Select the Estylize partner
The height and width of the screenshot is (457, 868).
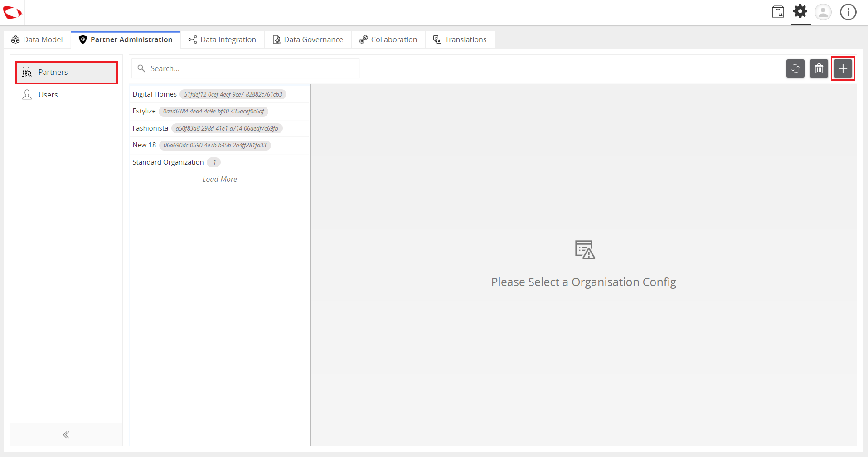pyautogui.click(x=220, y=111)
